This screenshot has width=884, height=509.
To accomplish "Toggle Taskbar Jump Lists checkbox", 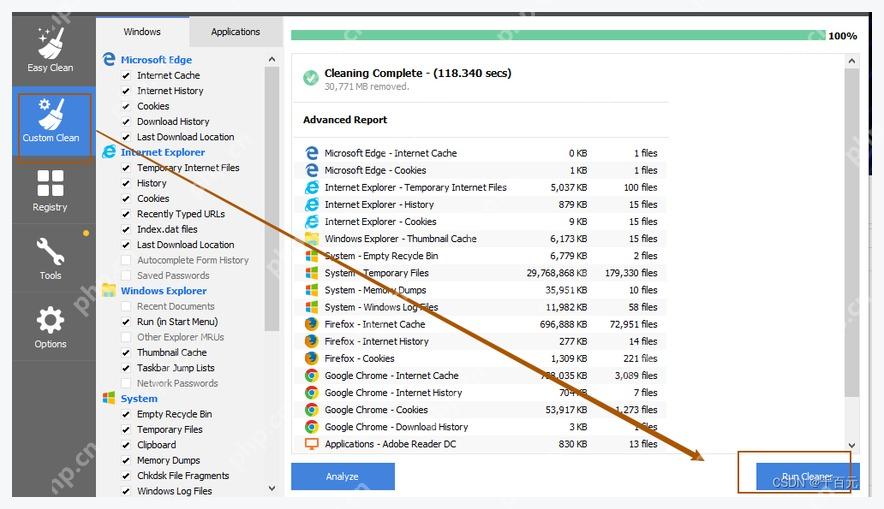I will pyautogui.click(x=126, y=368).
